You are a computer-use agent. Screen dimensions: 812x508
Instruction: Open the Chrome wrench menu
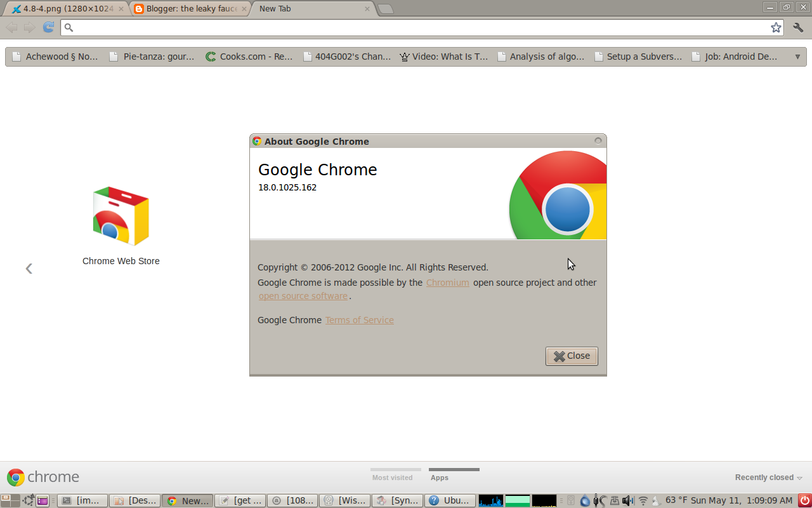tap(798, 27)
